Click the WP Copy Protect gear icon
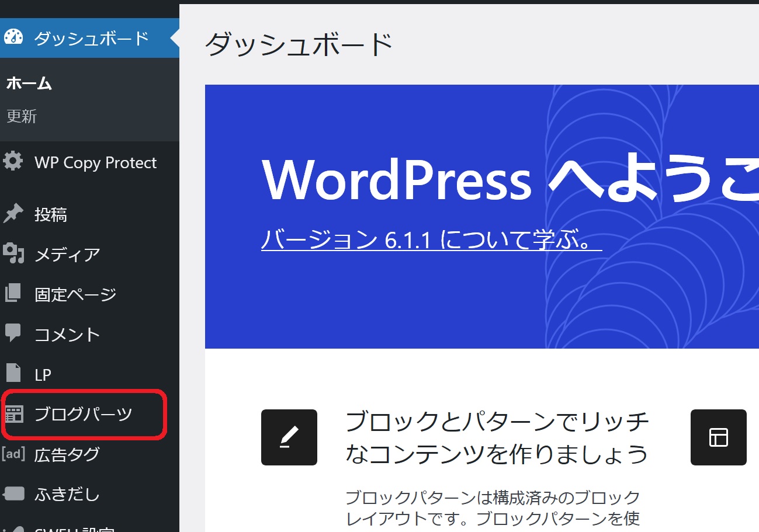Image resolution: width=759 pixels, height=532 pixels. point(13,162)
